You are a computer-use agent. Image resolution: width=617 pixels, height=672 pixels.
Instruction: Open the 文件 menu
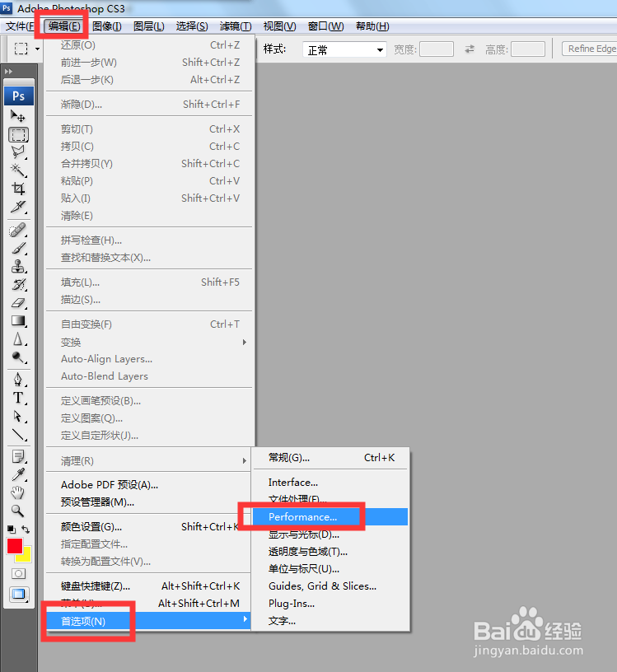click(19, 26)
